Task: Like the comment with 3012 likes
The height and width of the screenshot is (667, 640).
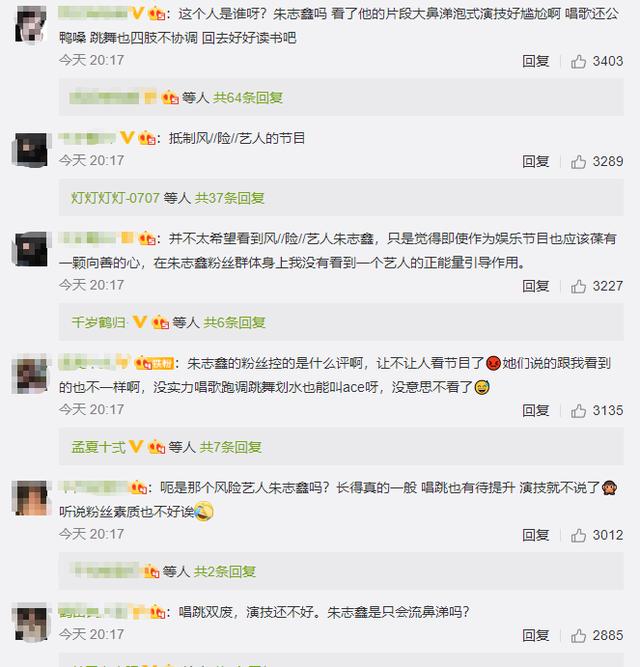Action: 578,535
